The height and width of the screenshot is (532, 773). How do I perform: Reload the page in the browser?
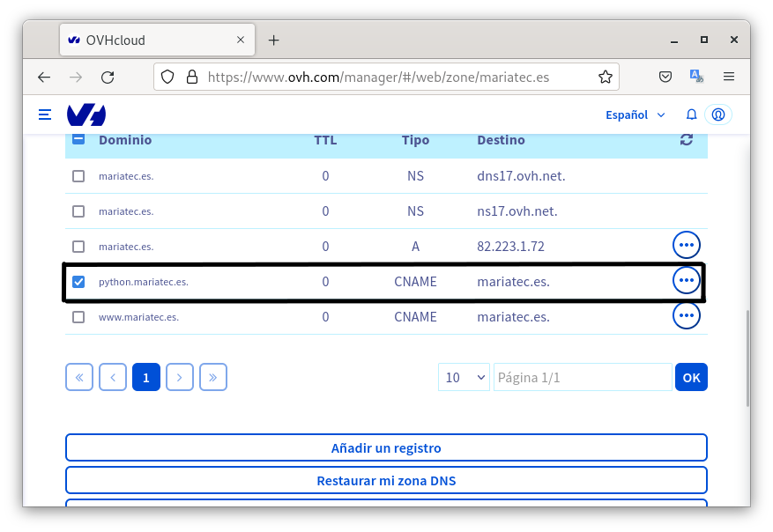108,78
